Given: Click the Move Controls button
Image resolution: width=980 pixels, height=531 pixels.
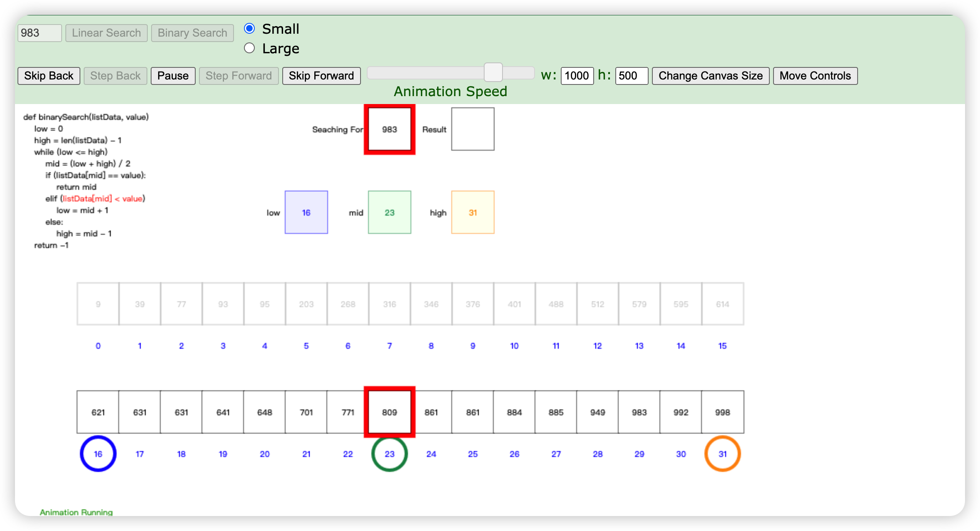Looking at the screenshot, I should coord(815,76).
